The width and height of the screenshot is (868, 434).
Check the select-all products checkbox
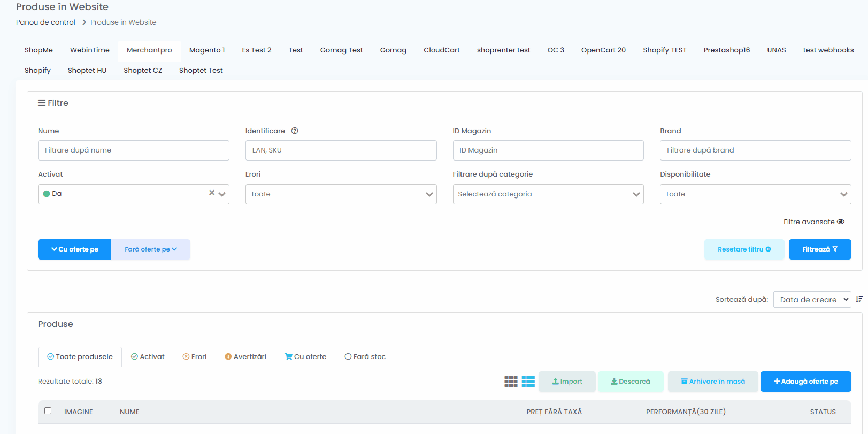[x=48, y=411]
